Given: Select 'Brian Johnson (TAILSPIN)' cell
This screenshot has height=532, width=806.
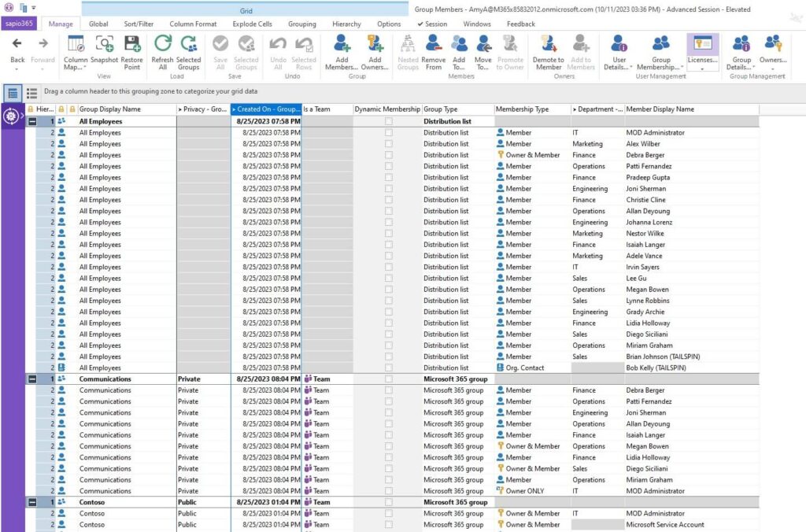Looking at the screenshot, I should pyautogui.click(x=691, y=357).
